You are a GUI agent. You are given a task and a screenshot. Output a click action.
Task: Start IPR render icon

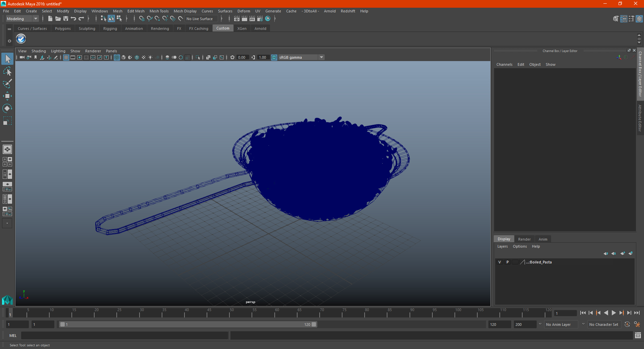[252, 19]
